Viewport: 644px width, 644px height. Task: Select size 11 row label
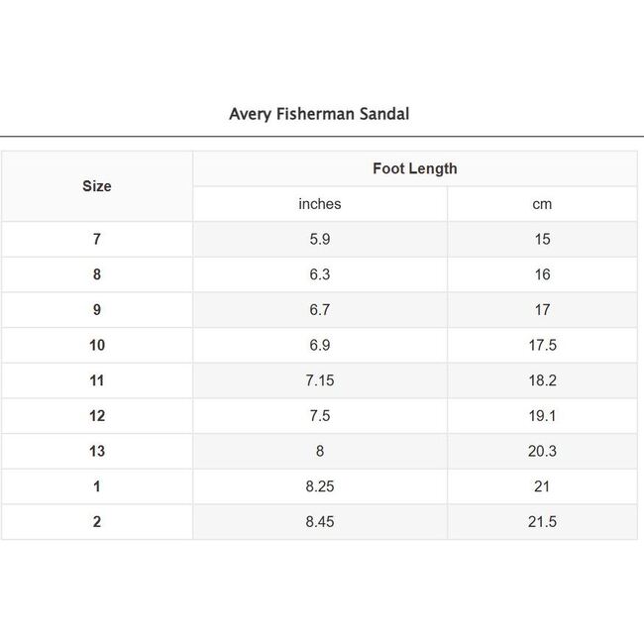97,380
